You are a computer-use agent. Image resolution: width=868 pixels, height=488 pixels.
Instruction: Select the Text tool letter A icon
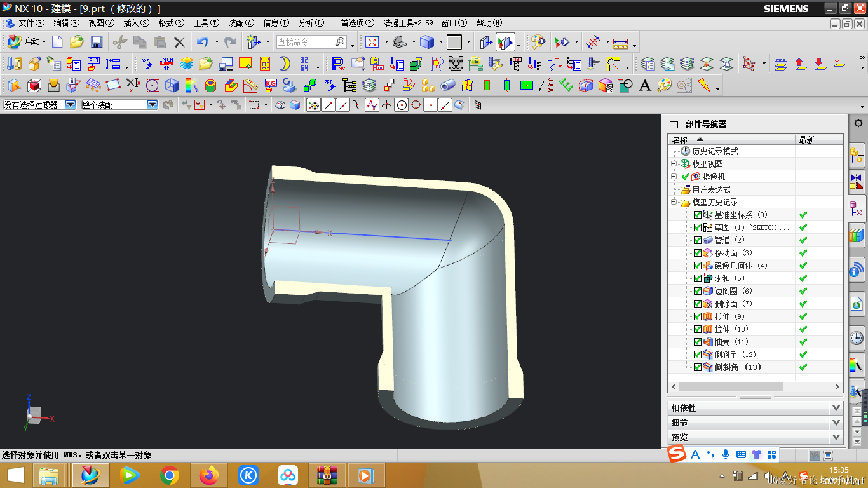[x=645, y=85]
